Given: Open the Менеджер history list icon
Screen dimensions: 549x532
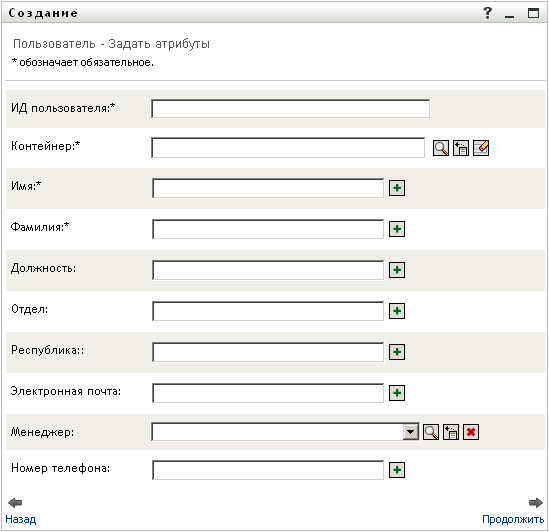Looking at the screenshot, I should [451, 432].
